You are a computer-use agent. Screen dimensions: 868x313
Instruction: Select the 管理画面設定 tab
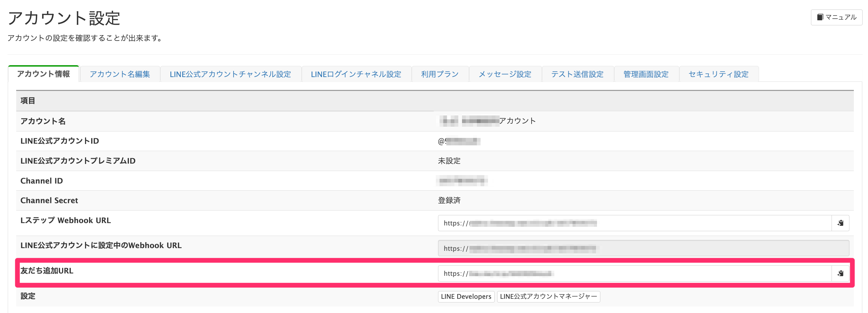click(x=646, y=74)
